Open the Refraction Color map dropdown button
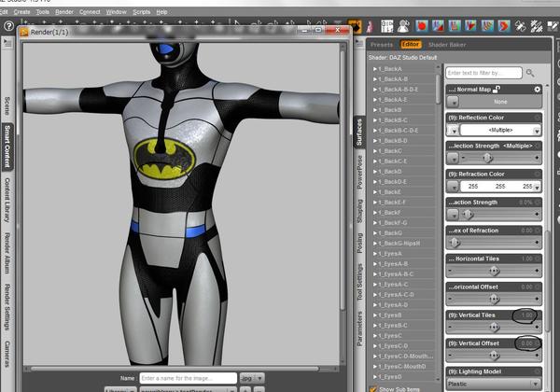This screenshot has width=560, height=392. [453, 187]
